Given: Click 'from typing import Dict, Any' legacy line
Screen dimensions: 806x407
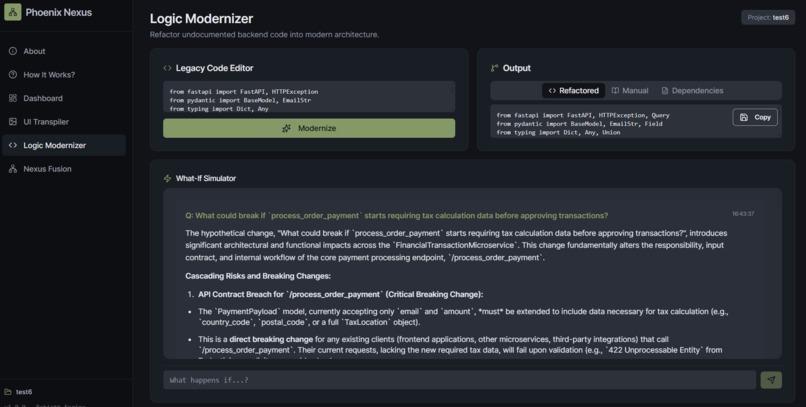Looking at the screenshot, I should (219, 109).
